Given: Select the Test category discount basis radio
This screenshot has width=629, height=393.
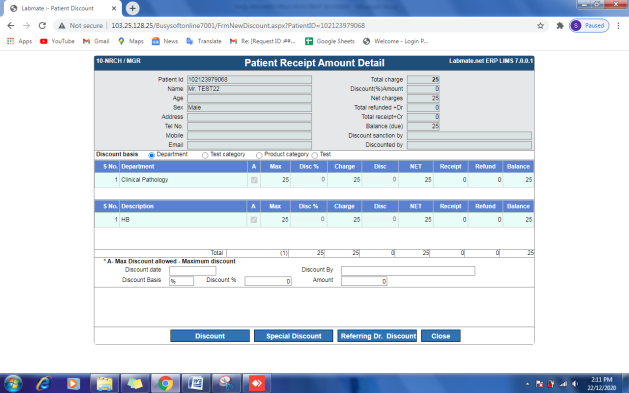Looking at the screenshot, I should (x=205, y=155).
